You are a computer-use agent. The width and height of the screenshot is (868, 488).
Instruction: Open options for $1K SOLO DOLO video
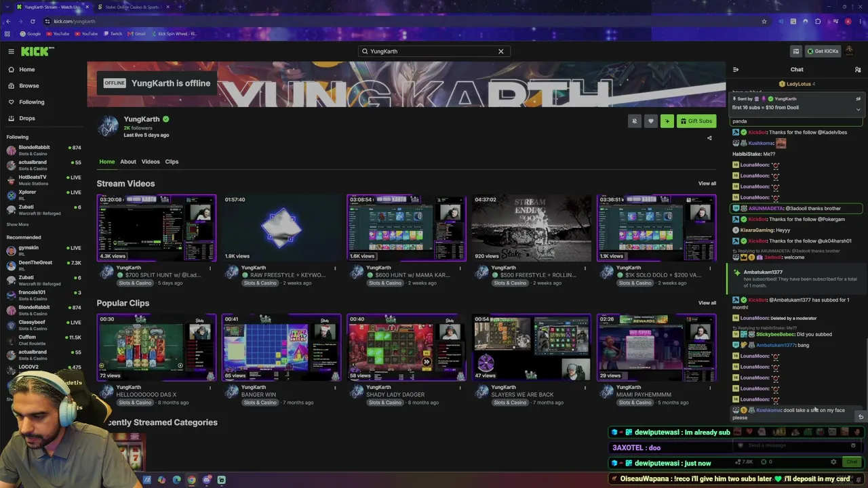click(709, 268)
